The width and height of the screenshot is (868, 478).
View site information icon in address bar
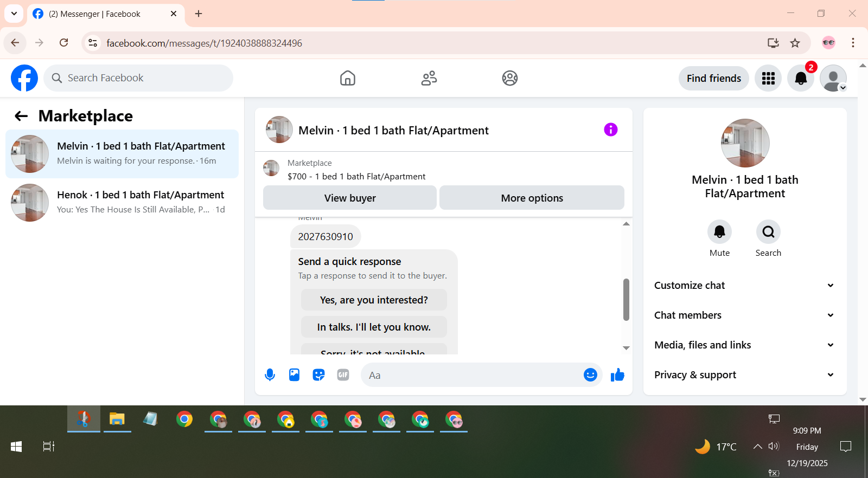93,43
